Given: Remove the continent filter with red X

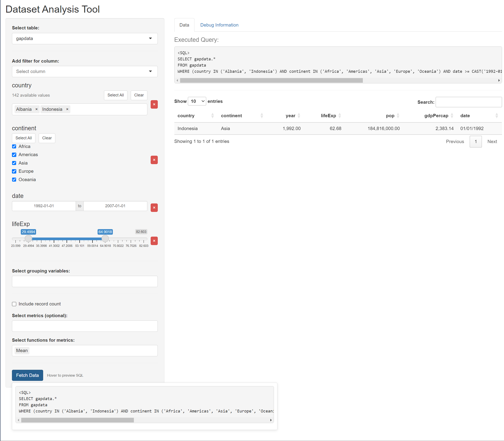Looking at the screenshot, I should pyautogui.click(x=154, y=160).
